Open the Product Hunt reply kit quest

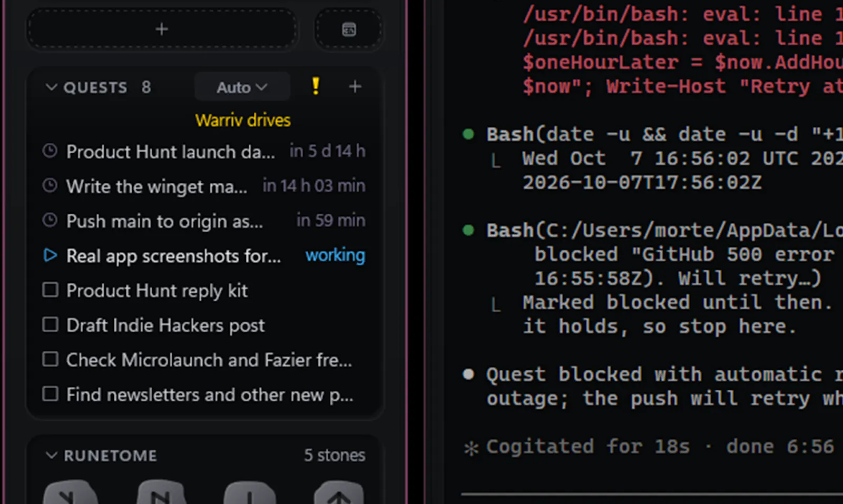point(157,291)
